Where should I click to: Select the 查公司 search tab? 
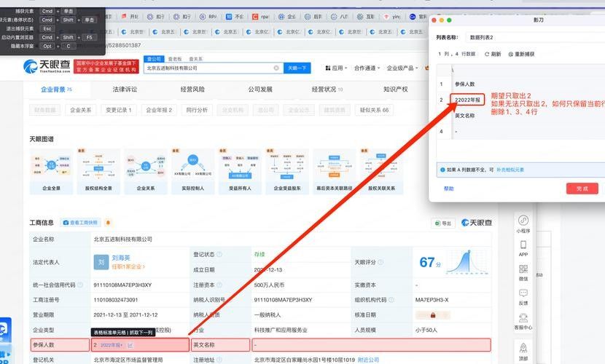154,59
